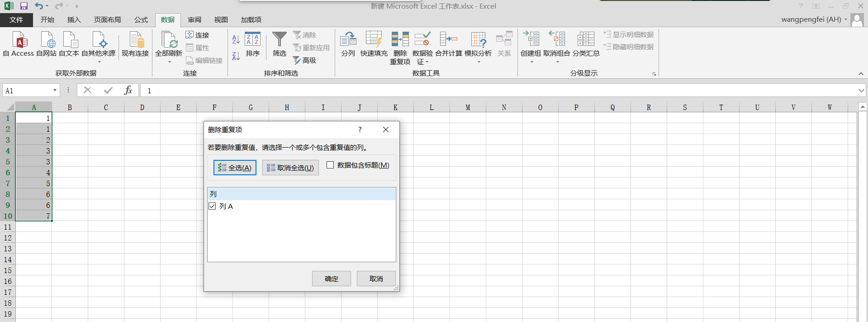The image size is (868, 322).
Task: Close the Remove Duplicates dialog
Action: pos(386,130)
